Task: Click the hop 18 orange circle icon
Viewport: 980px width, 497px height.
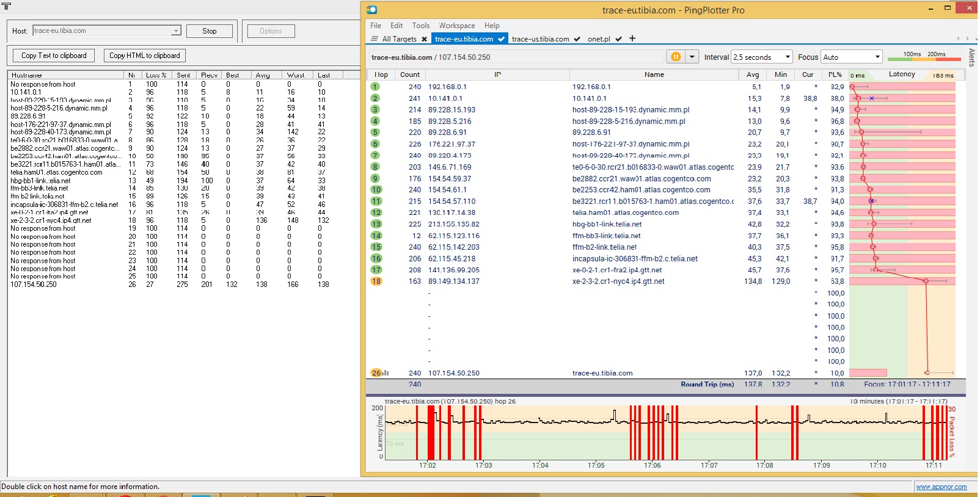Action: click(x=376, y=281)
